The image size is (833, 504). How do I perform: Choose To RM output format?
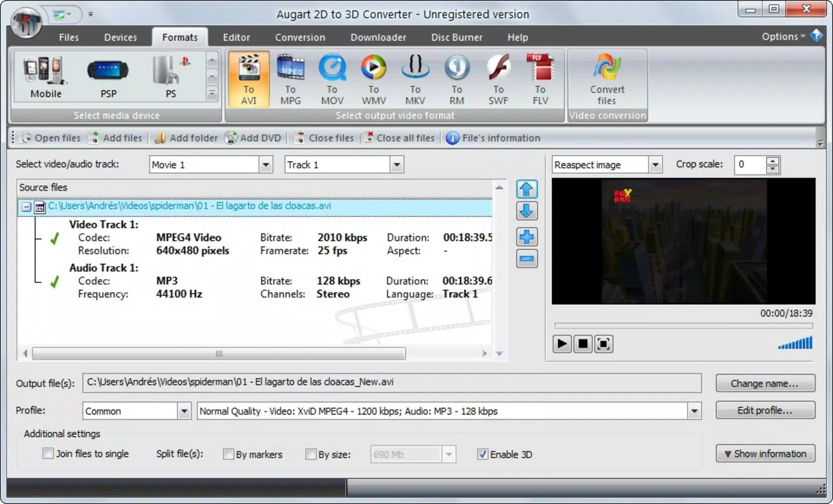pyautogui.click(x=457, y=79)
